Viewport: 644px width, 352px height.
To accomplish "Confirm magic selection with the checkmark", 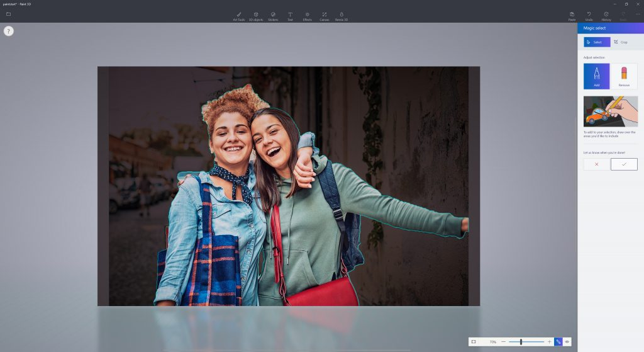I will coord(624,164).
